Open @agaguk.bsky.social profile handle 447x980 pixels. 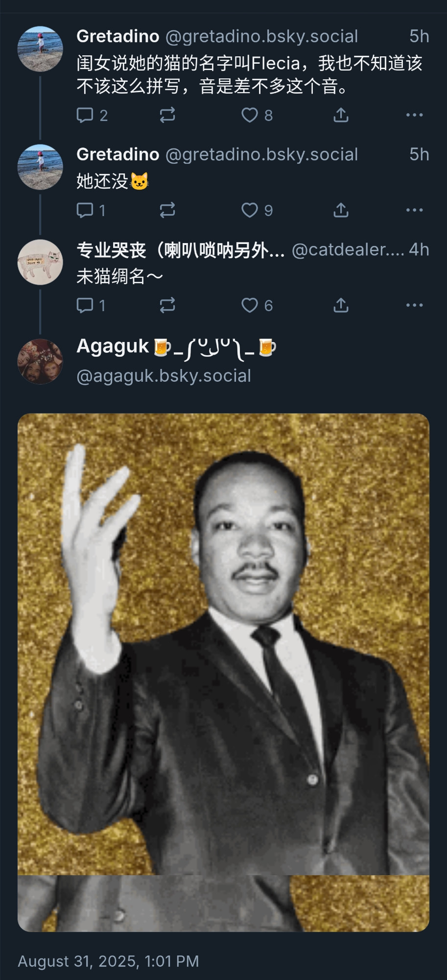click(164, 376)
